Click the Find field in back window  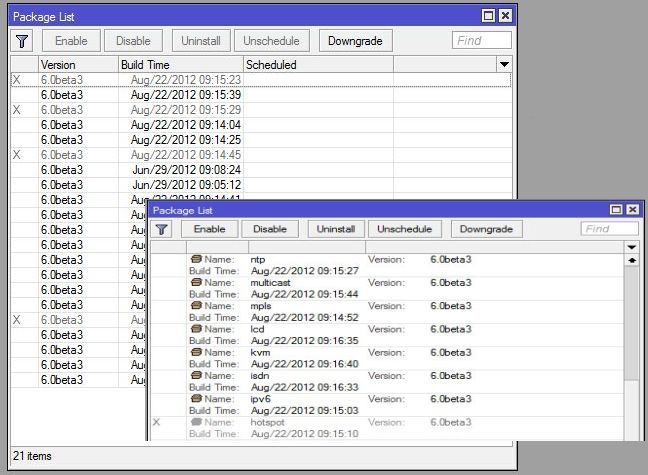click(x=481, y=41)
